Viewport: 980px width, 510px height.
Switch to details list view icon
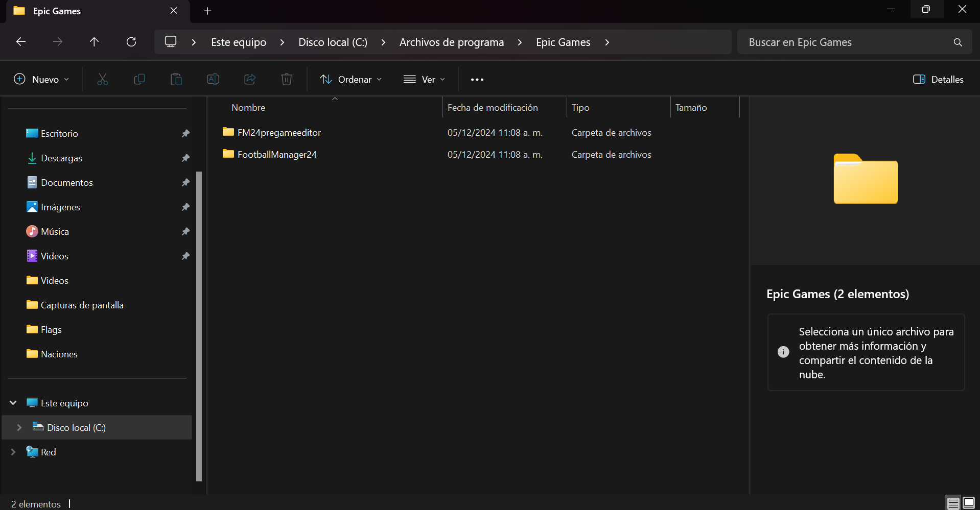(953, 503)
